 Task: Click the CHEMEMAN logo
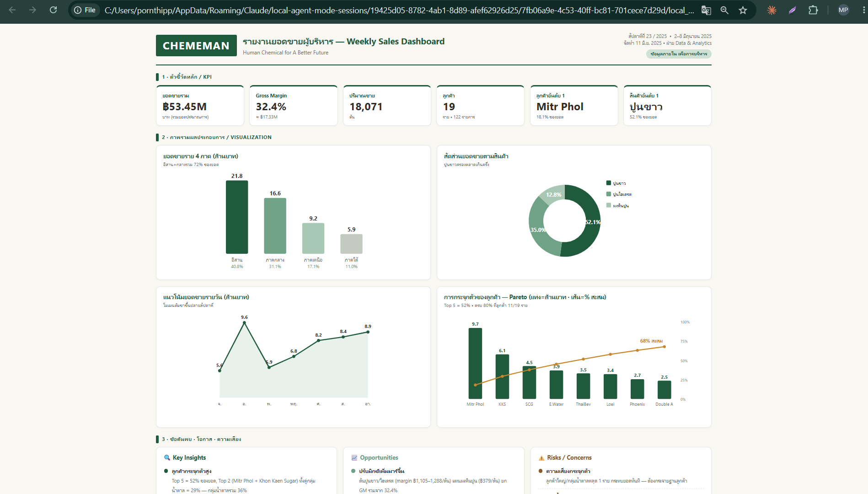point(196,46)
